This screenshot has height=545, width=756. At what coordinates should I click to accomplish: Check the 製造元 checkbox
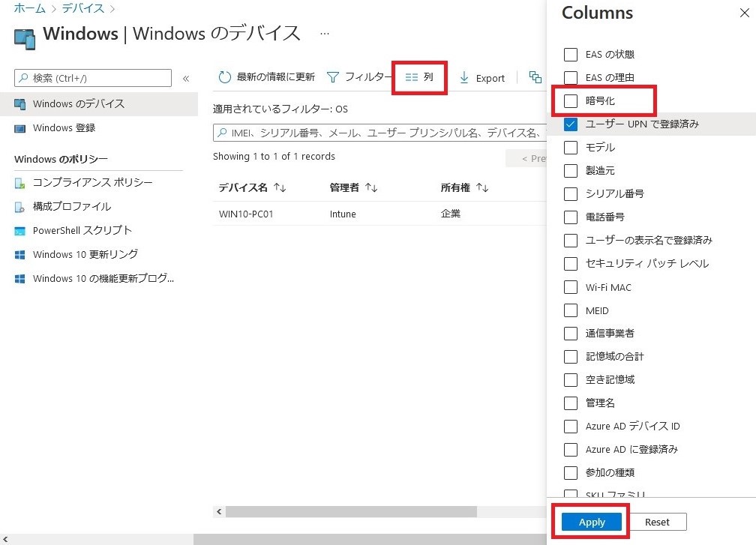pos(570,171)
